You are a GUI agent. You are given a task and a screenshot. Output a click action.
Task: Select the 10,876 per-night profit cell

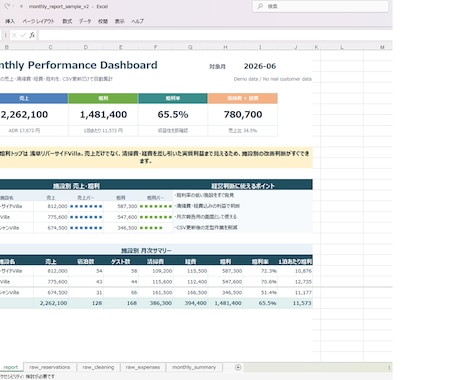(295, 271)
